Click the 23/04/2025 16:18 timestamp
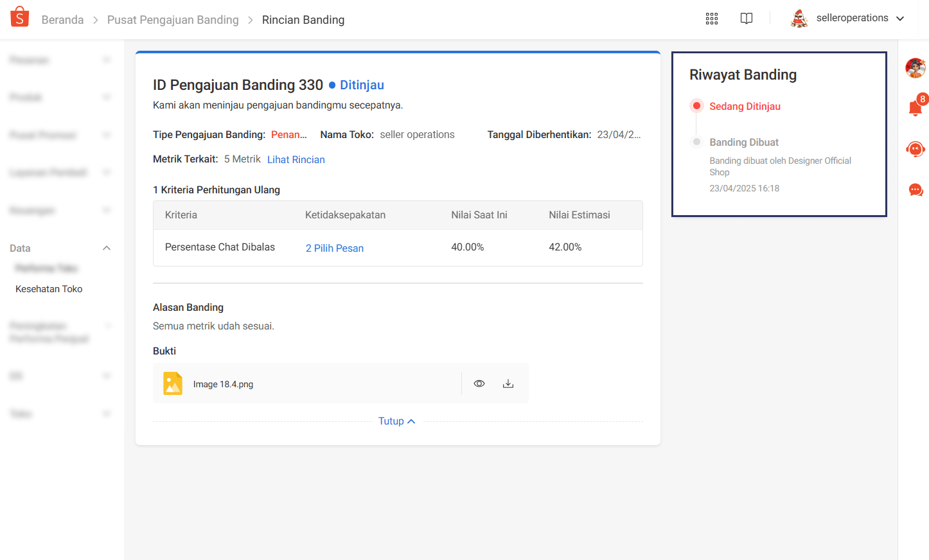 (x=744, y=188)
